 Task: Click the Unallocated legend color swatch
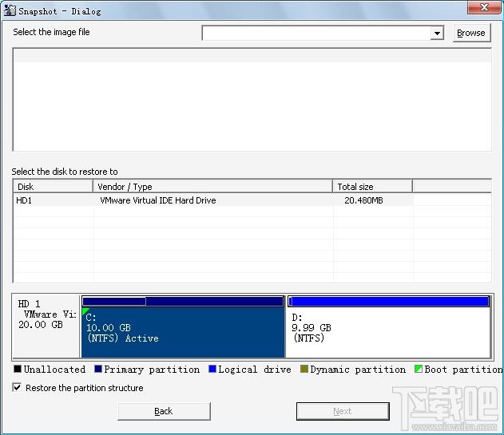[18, 369]
